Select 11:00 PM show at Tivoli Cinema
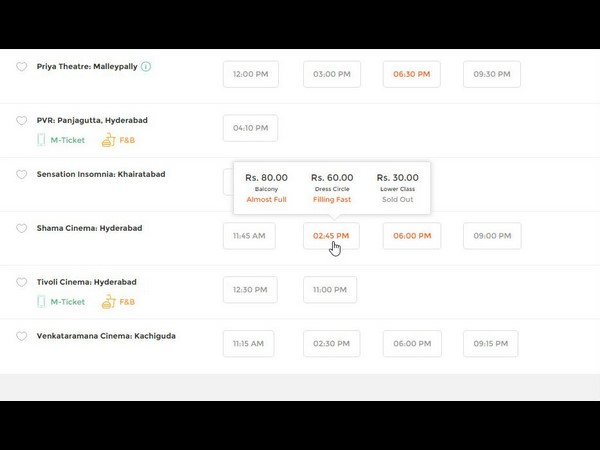This screenshot has width=600, height=450. [x=330, y=290]
